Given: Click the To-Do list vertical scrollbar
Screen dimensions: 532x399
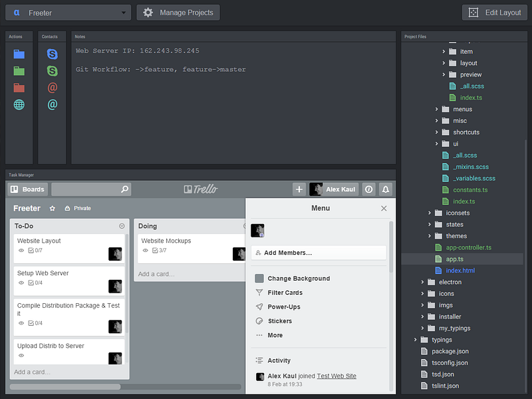Looking at the screenshot, I should 127,283.
